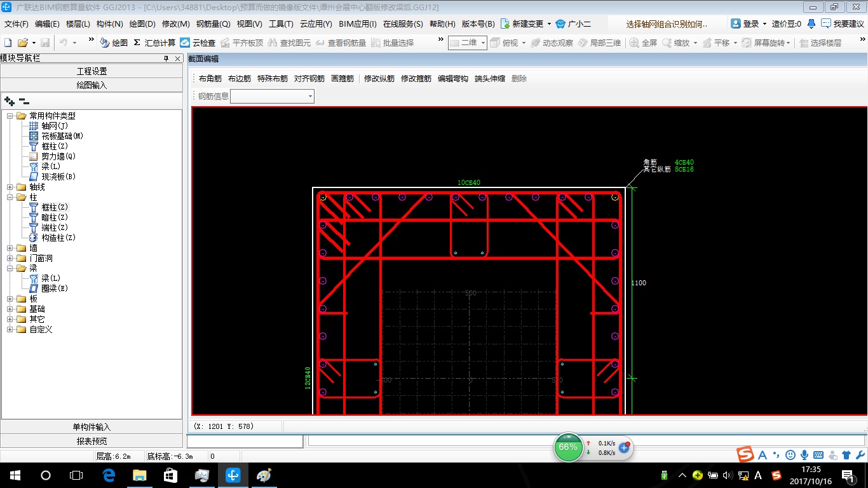Select 筏板基础(M) in tree
Image resolution: width=868 pixels, height=488 pixels.
point(62,136)
